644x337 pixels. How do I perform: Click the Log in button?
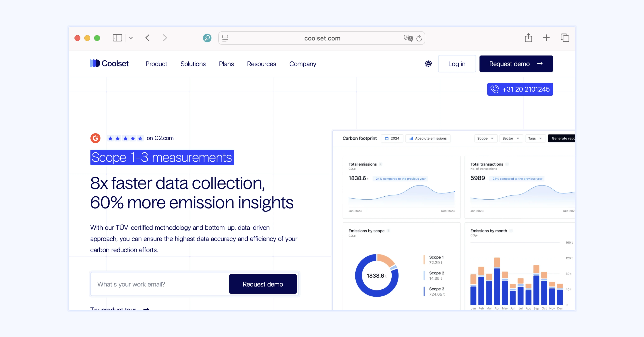click(x=457, y=64)
